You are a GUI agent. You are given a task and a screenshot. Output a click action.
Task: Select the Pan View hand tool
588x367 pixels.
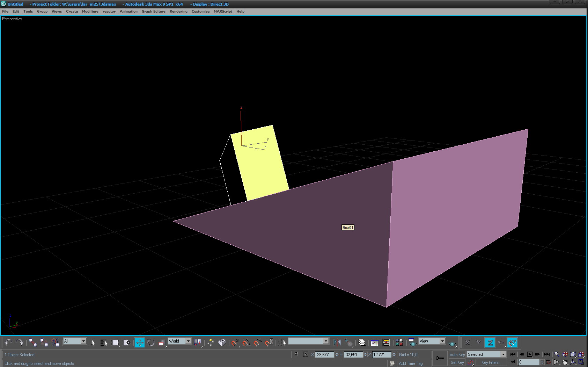click(x=565, y=362)
